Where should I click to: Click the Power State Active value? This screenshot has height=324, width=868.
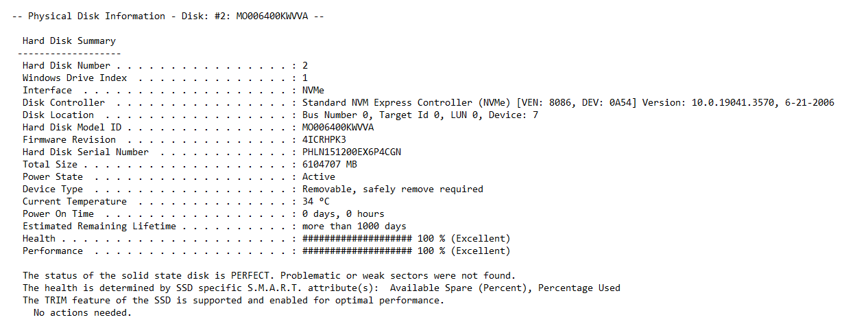[x=319, y=176]
